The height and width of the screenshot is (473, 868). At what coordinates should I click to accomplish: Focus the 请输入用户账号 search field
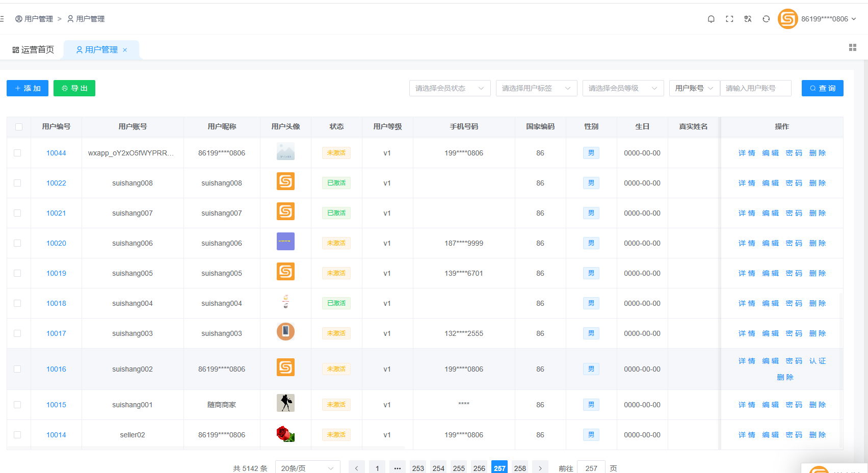[x=755, y=88]
